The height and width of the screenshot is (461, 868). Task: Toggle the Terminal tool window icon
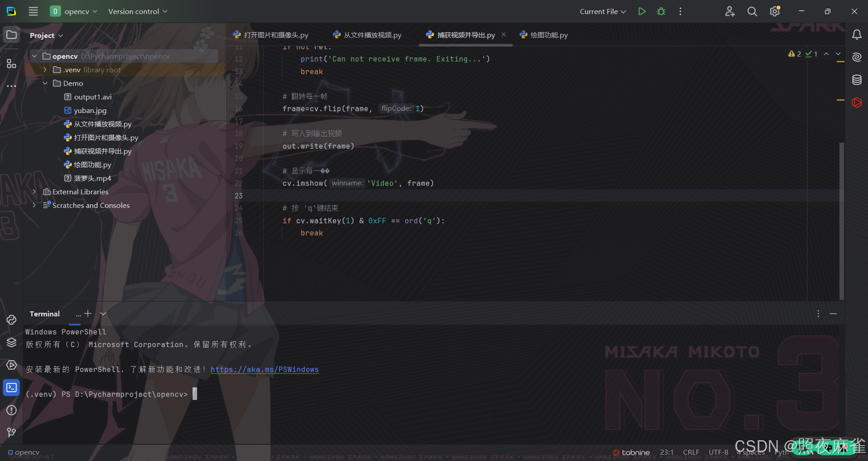click(11, 387)
